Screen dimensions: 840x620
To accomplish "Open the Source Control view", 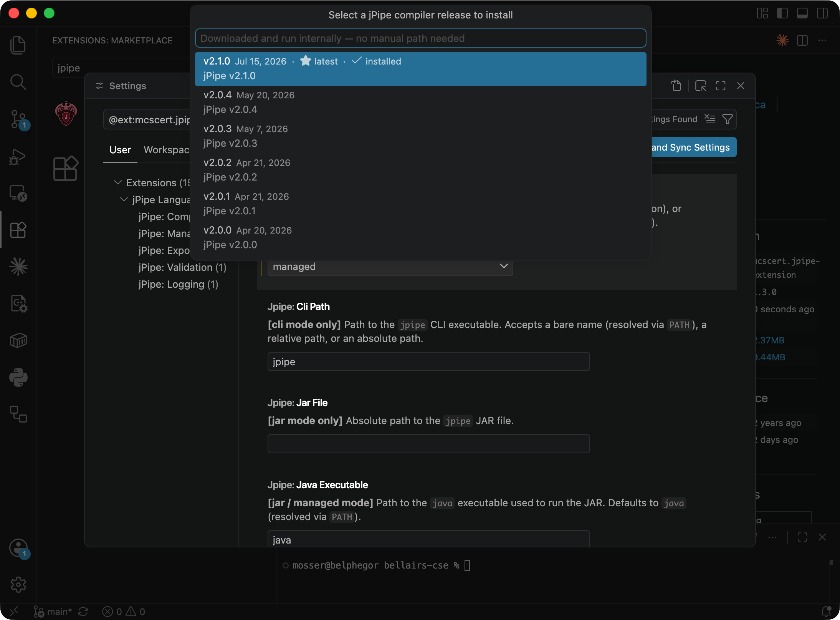I will tap(18, 119).
